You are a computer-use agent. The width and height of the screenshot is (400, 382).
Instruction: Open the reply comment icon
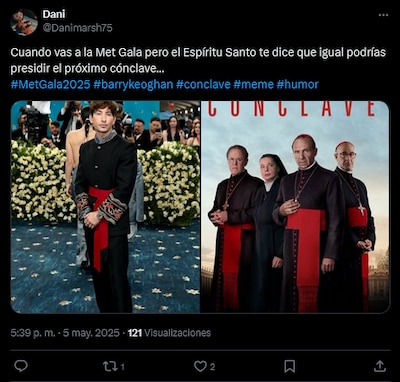point(21,366)
